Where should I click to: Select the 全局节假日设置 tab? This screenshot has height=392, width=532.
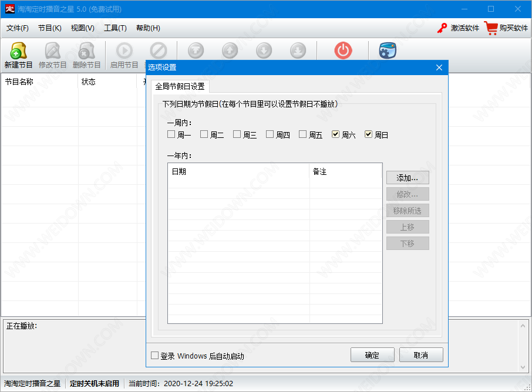coord(180,86)
